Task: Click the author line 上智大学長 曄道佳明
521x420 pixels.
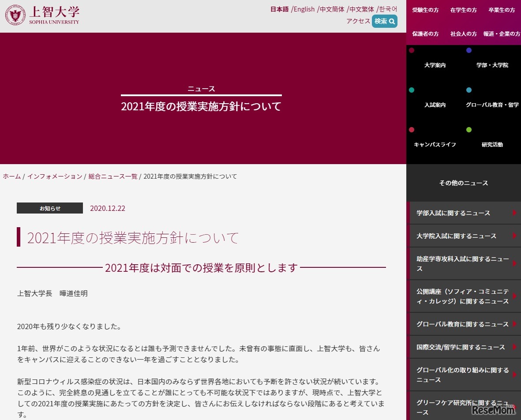Action: click(52, 293)
